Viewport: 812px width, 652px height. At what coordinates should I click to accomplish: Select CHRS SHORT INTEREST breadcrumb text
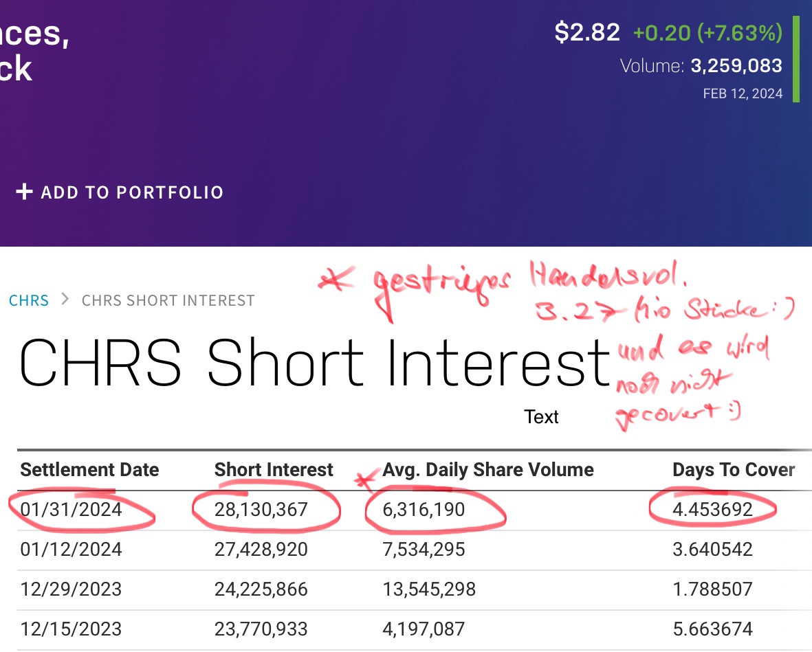(x=168, y=300)
